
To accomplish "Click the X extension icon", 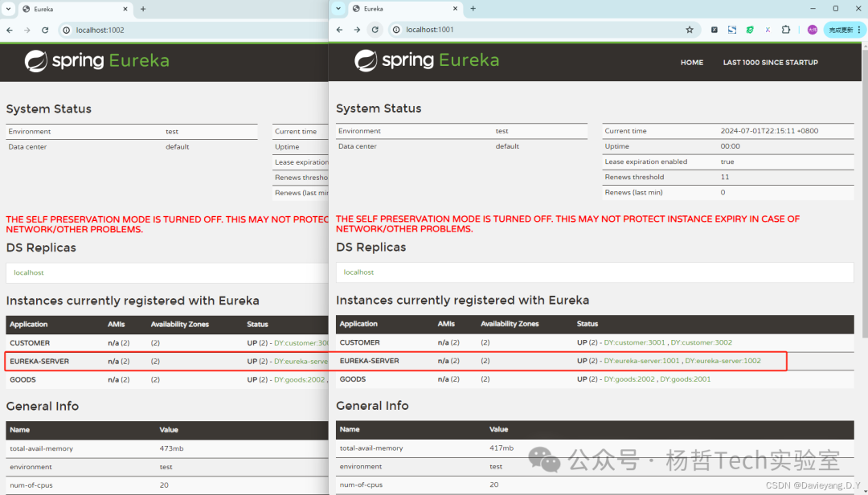I will click(x=768, y=29).
